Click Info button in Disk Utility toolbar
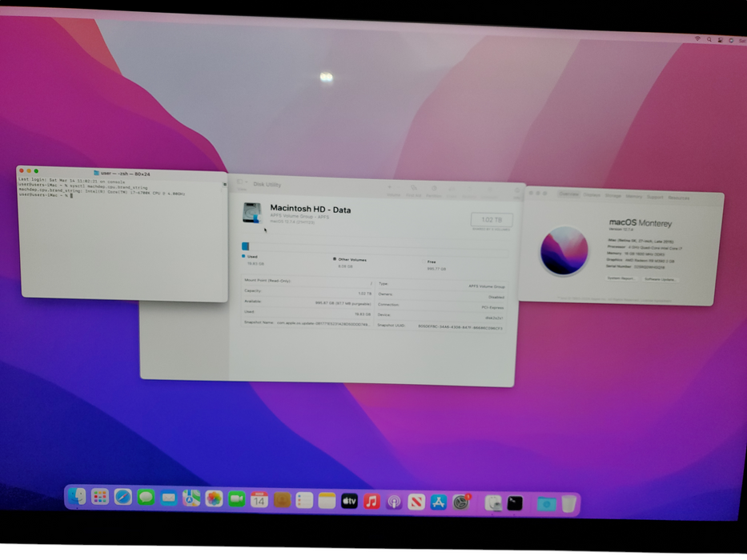Screen dimensions: 747x560 pos(517,194)
